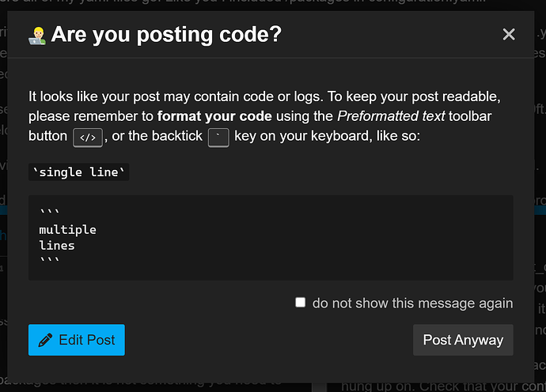Image resolution: width=546 pixels, height=392 pixels.
Task: Click the bold 'format your code' text
Action: coord(214,116)
